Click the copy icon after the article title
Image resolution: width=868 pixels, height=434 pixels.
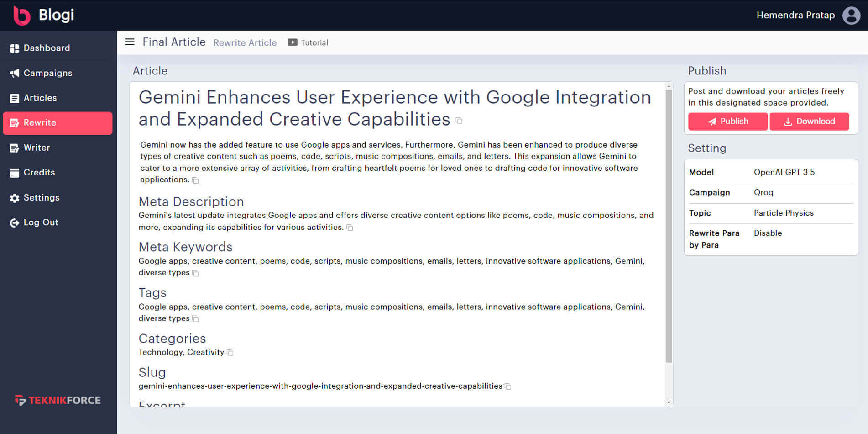coord(459,121)
